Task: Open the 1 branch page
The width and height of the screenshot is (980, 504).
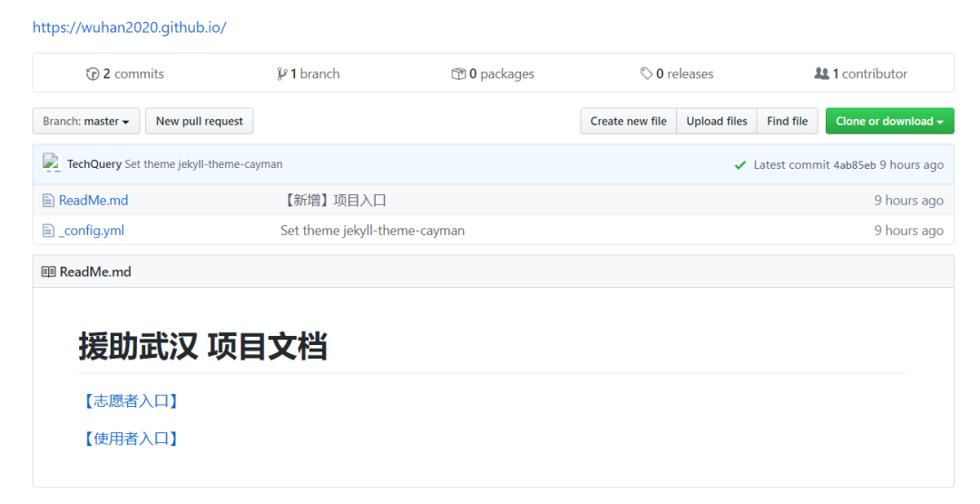Action: point(315,74)
